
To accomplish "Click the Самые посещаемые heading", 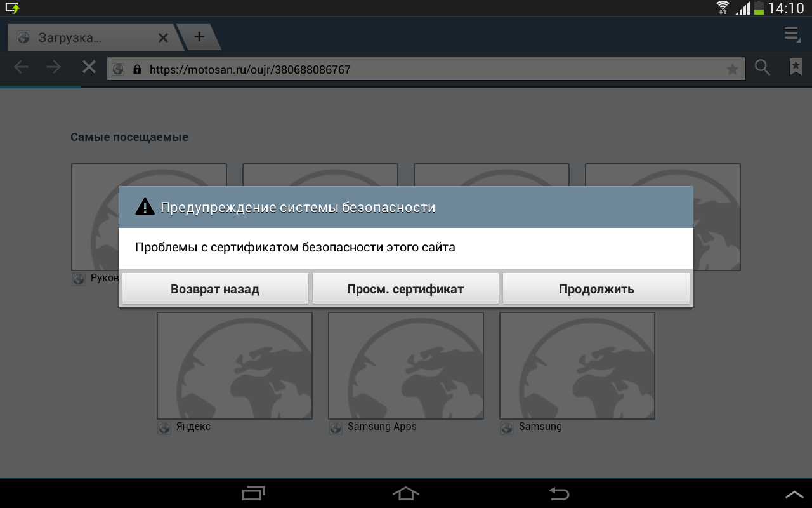I will [x=129, y=137].
